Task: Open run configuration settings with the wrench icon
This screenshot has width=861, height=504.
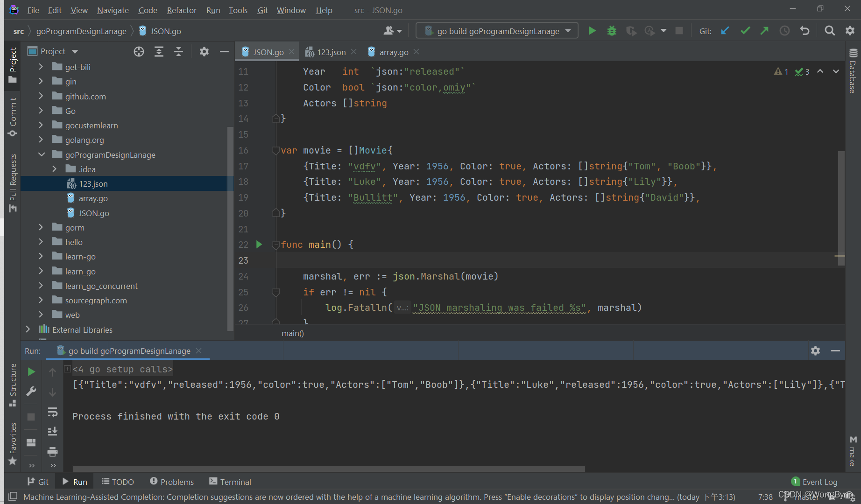Action: coord(31,391)
